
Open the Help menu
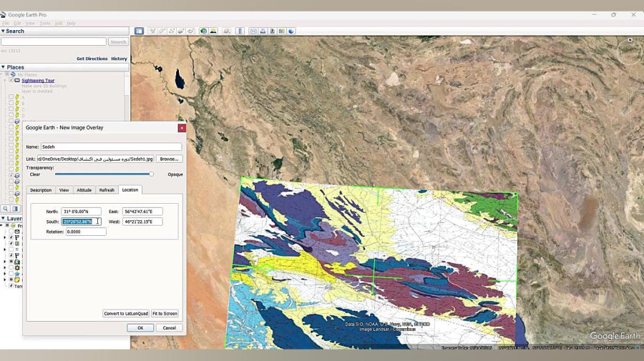(x=71, y=24)
